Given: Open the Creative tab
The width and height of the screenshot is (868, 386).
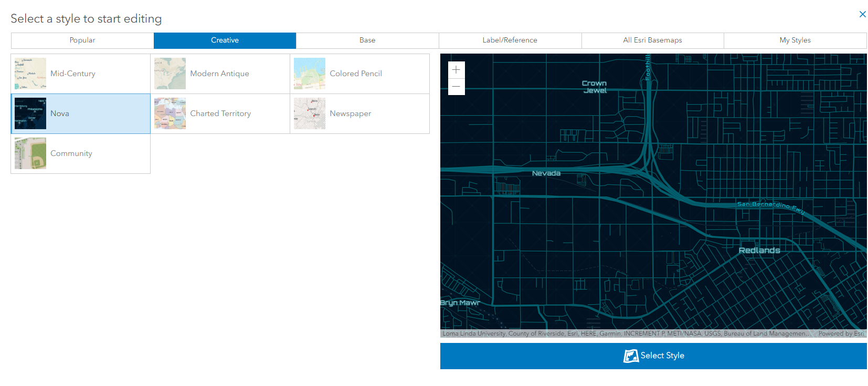Looking at the screenshot, I should click(x=225, y=40).
